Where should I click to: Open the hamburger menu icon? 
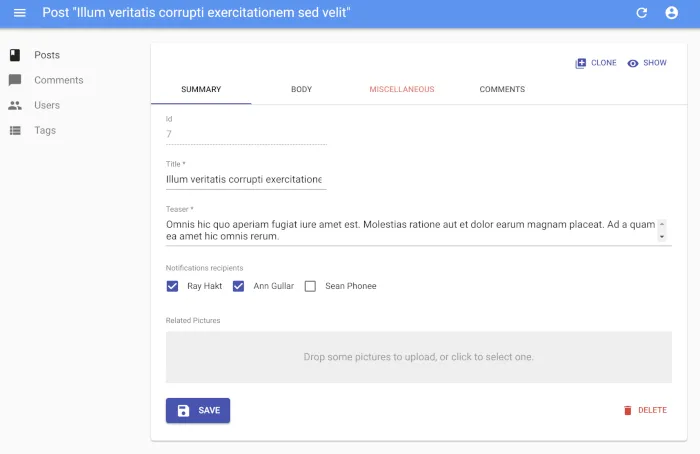[19, 13]
